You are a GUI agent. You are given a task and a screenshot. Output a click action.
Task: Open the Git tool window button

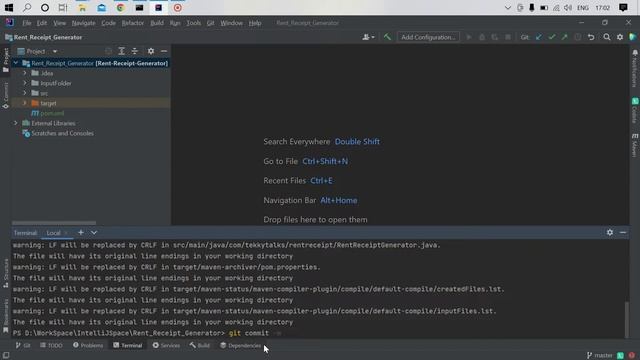coord(23,345)
